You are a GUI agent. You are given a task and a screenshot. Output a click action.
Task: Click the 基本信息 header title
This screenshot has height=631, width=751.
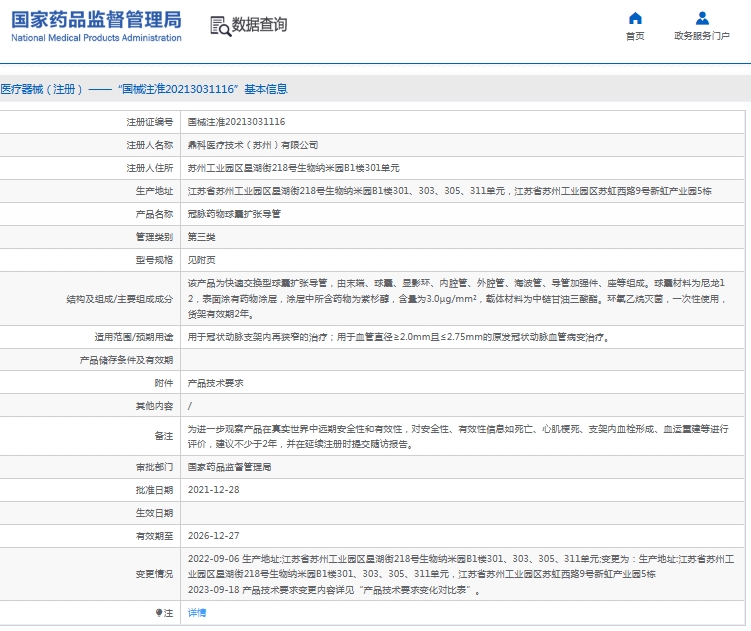tap(266, 89)
